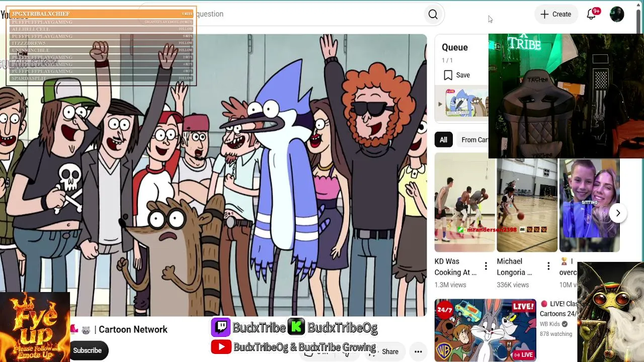Click the main Regular Show video player

click(214, 175)
